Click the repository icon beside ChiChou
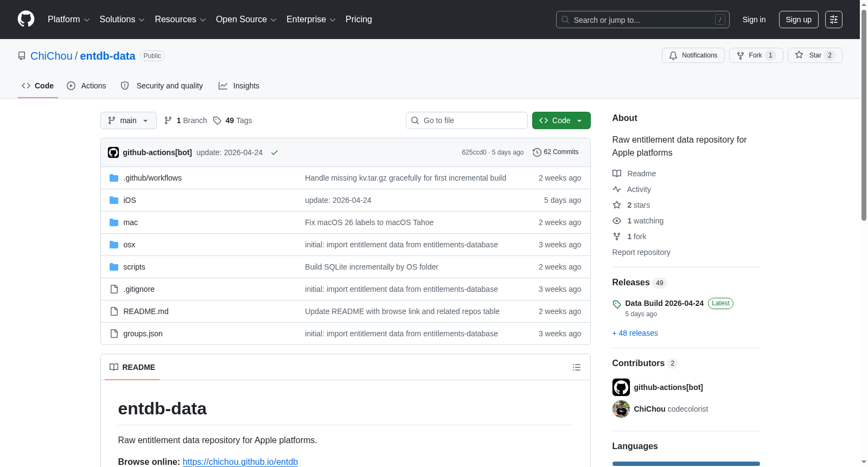The image size is (868, 467). tap(22, 56)
